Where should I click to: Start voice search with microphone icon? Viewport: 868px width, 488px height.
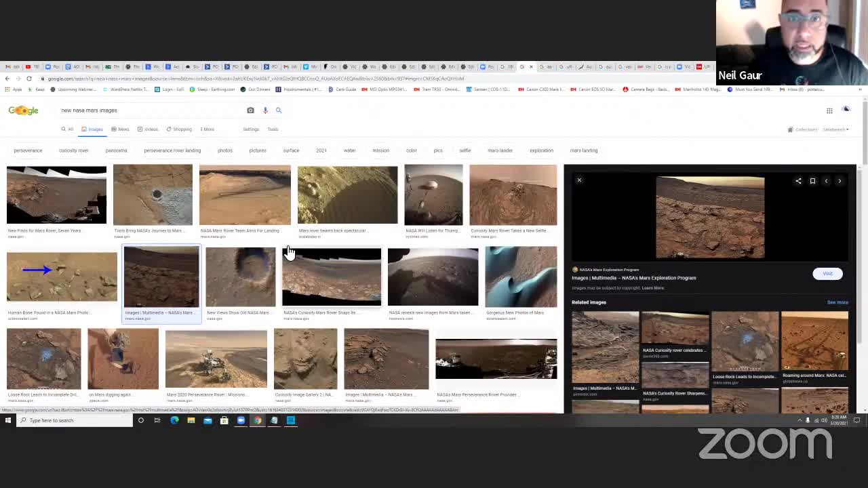click(x=265, y=110)
